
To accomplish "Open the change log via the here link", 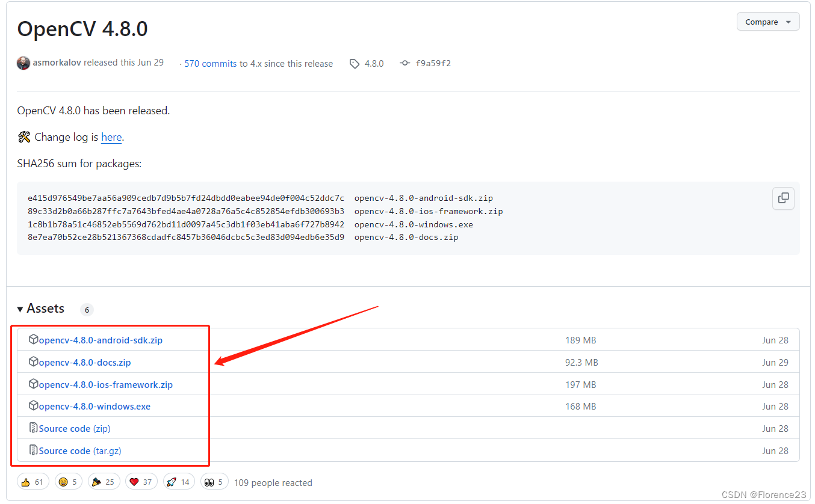I will [x=111, y=137].
